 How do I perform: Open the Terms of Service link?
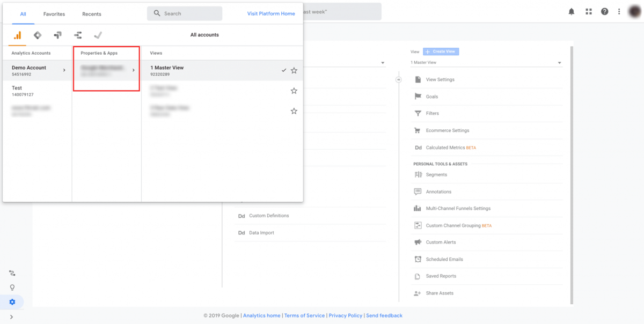pos(304,315)
